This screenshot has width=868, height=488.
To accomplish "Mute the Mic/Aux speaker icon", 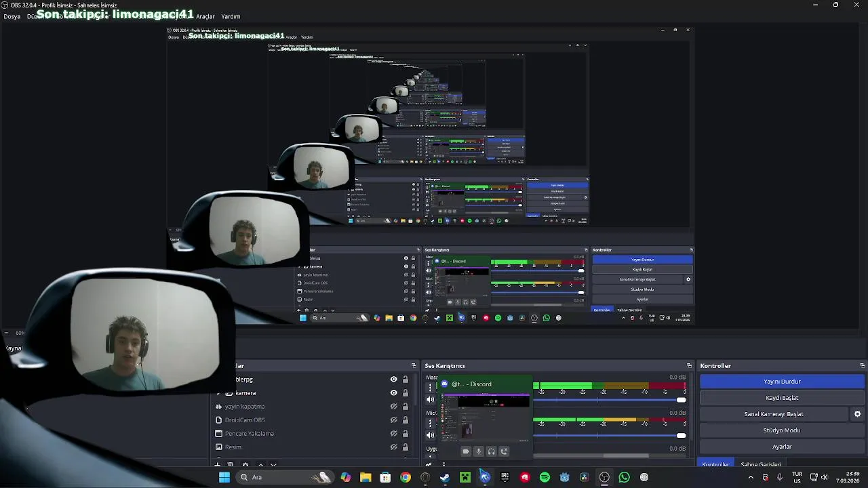I will 430,434.
